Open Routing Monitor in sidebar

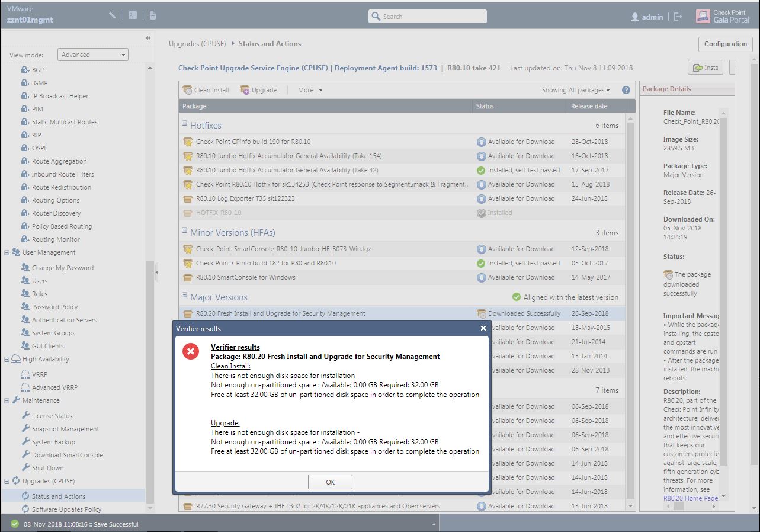coord(56,239)
